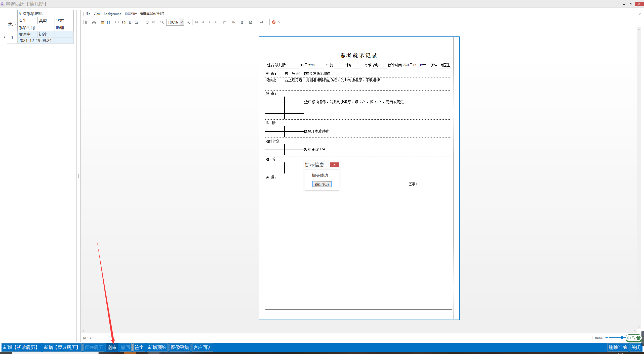Screen dimensions: 644x354
Task: Go to the previous page
Action: tap(203, 22)
